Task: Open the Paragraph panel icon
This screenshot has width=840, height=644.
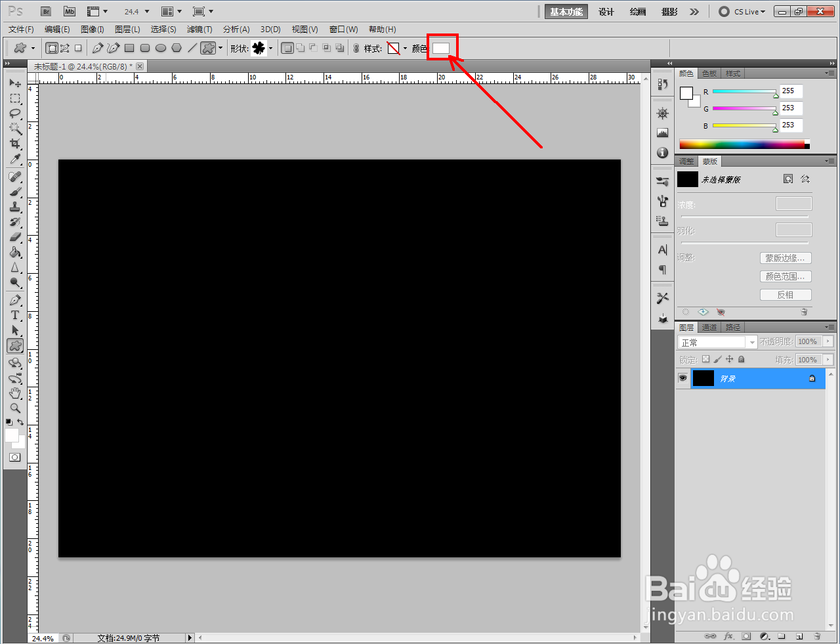Action: pyautogui.click(x=663, y=270)
